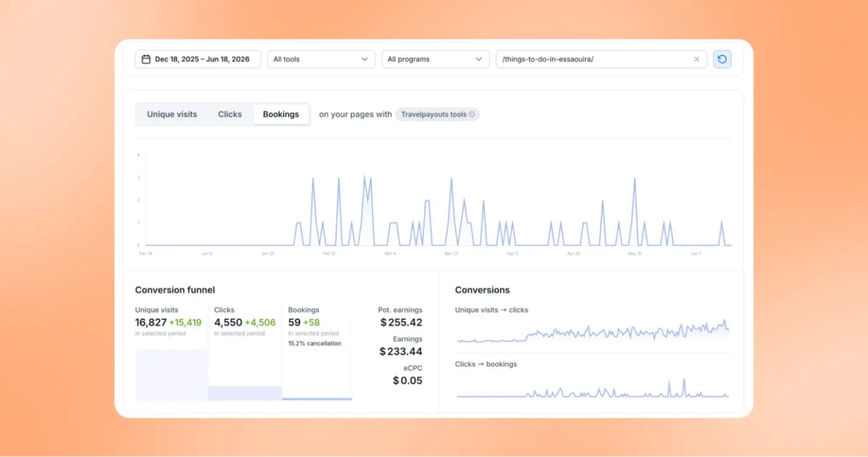
Task: Click the Travelpayouts tools badge
Action: coord(437,114)
